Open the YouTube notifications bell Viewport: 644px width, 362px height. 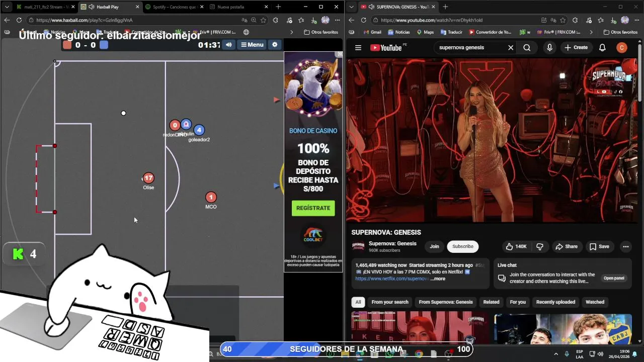tap(602, 48)
